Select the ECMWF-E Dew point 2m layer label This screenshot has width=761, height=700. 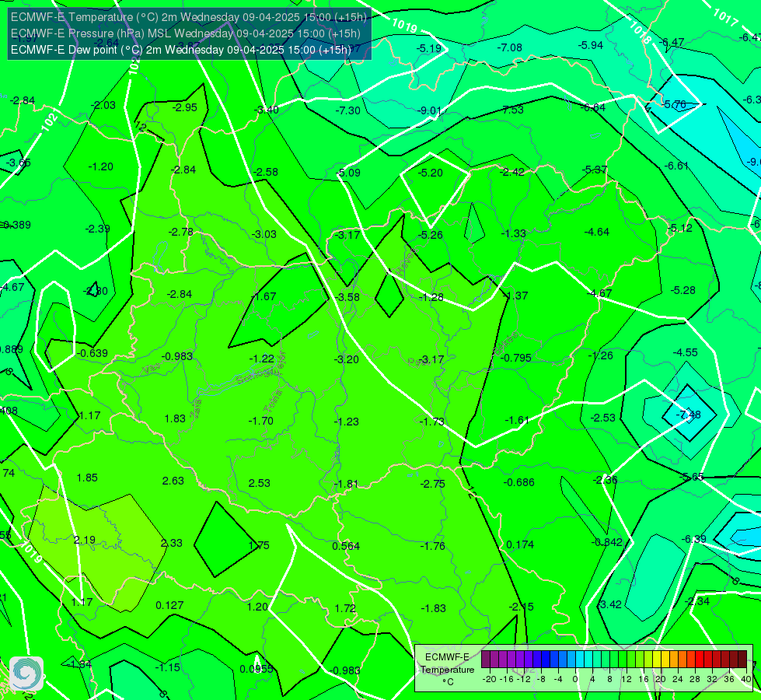point(180,50)
